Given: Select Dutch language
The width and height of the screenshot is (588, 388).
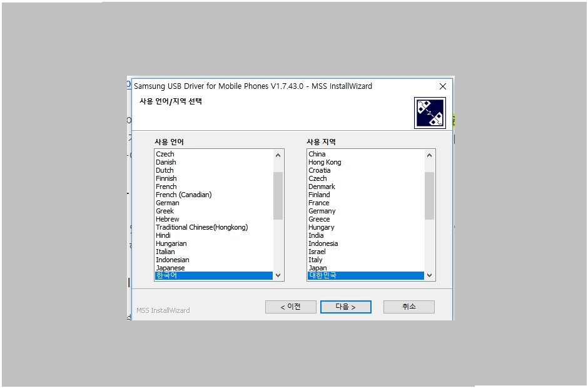Looking at the screenshot, I should point(214,170).
